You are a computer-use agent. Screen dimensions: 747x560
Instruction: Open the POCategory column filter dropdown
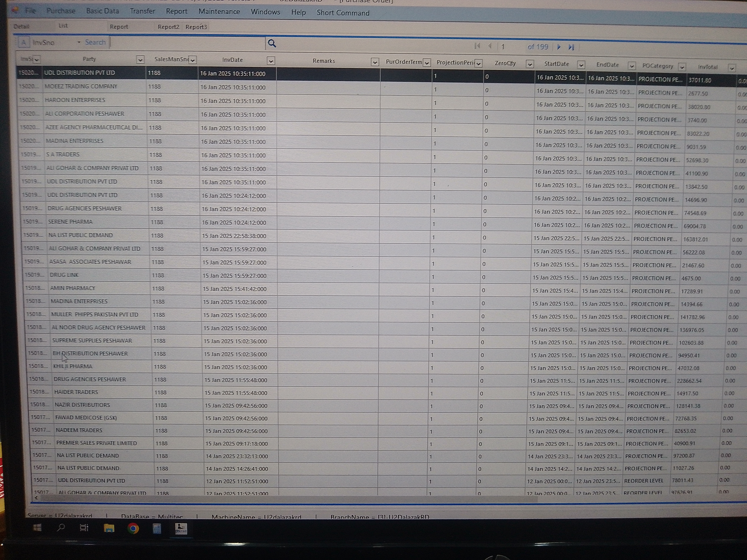click(682, 67)
